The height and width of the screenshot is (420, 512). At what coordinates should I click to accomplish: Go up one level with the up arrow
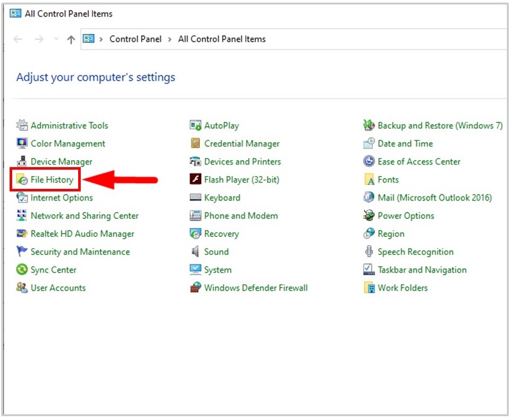pos(70,39)
